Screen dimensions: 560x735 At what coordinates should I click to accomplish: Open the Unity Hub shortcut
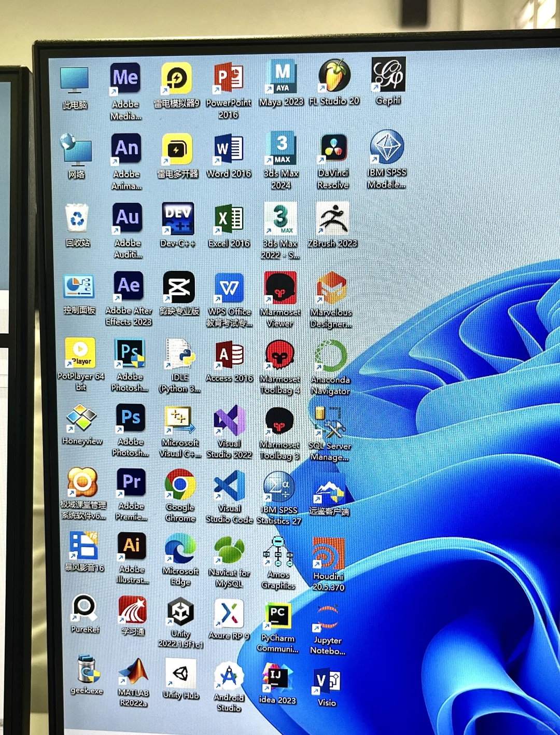pyautogui.click(x=180, y=673)
